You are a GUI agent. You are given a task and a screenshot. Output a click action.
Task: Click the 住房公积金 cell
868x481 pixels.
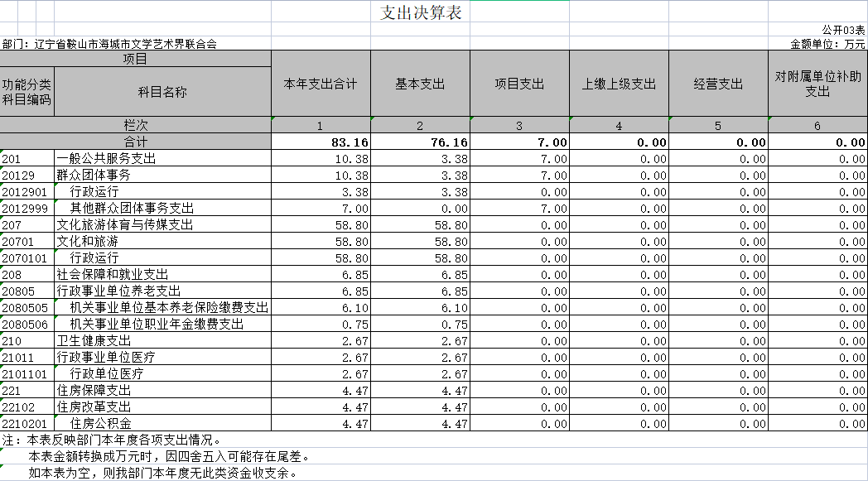tap(162, 424)
